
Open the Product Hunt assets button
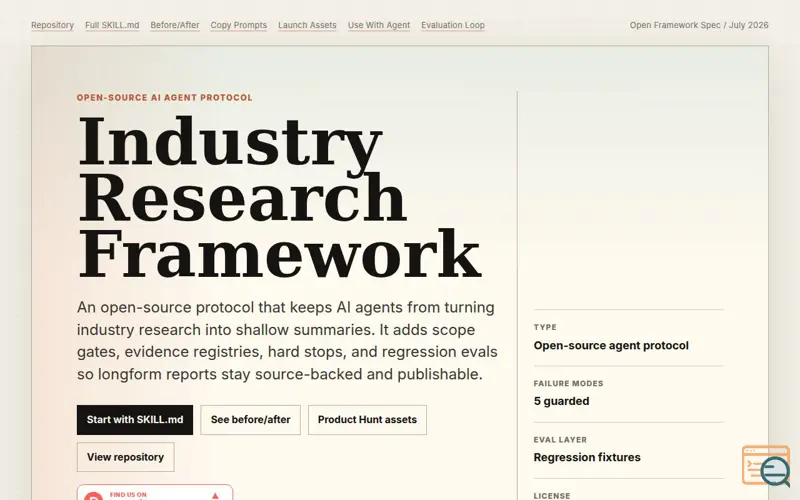tap(367, 420)
